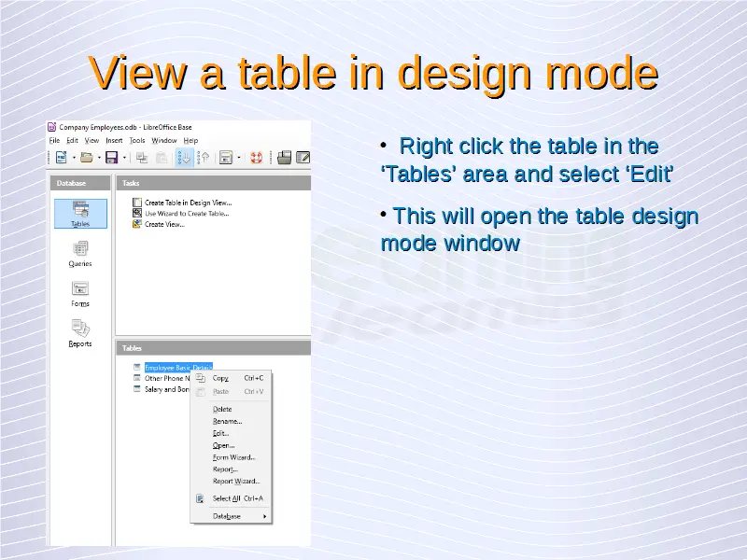Expand the Save button dropdown arrow

point(123,158)
